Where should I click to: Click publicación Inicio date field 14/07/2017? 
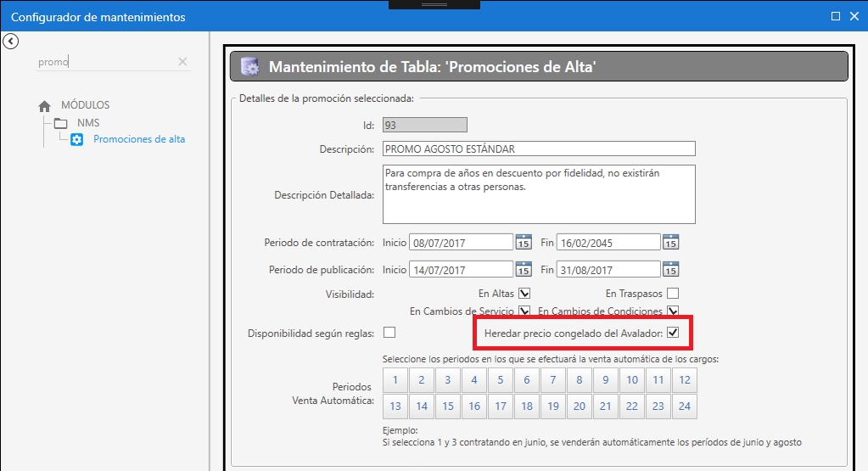point(461,270)
